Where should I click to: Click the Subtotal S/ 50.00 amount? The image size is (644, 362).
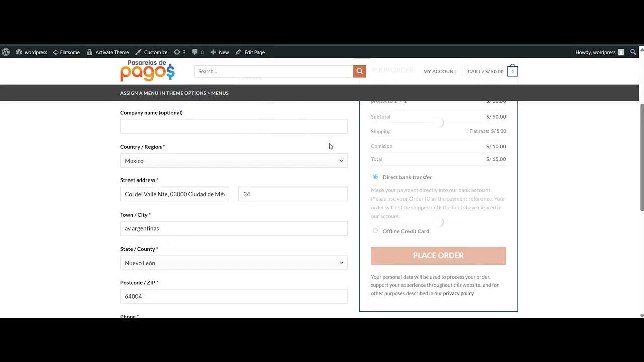click(496, 117)
